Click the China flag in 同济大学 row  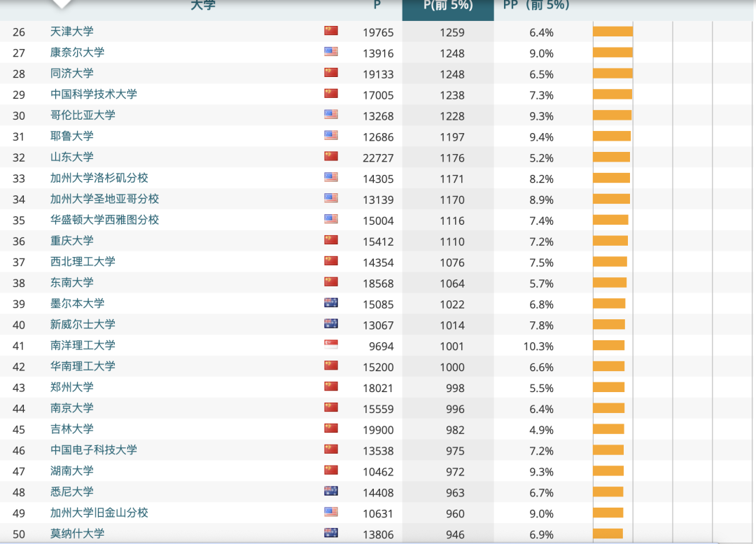331,73
